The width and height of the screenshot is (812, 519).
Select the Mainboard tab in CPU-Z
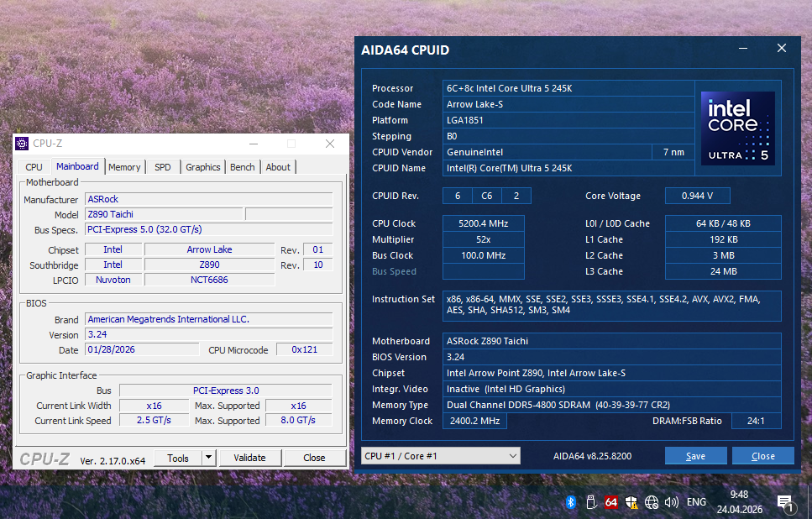coord(77,166)
